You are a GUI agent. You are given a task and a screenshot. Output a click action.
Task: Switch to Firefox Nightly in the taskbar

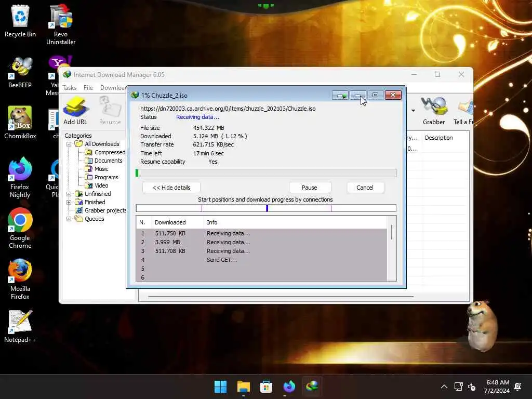(289, 387)
